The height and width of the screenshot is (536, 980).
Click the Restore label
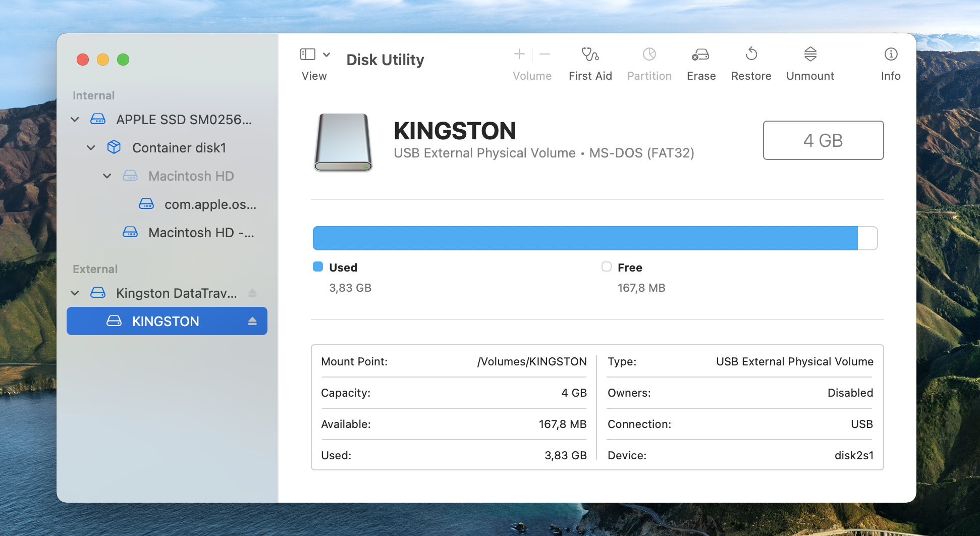click(751, 76)
